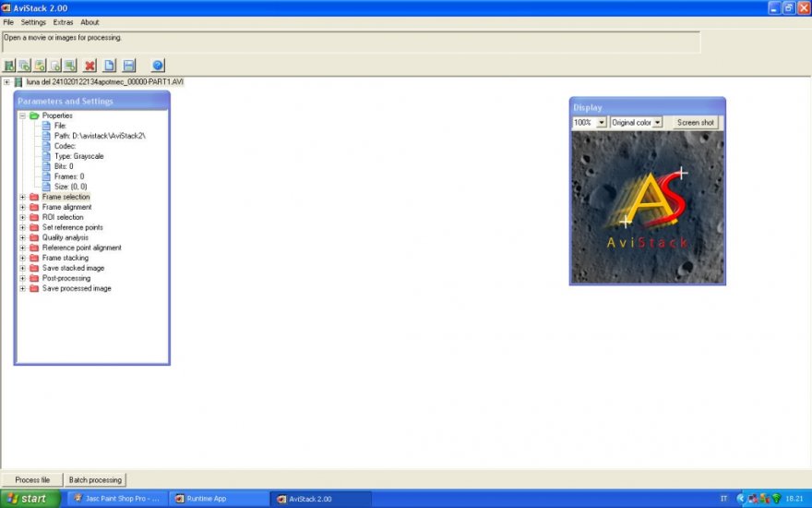Expand the Quality analysis node
The height and width of the screenshot is (508, 812).
click(23, 237)
